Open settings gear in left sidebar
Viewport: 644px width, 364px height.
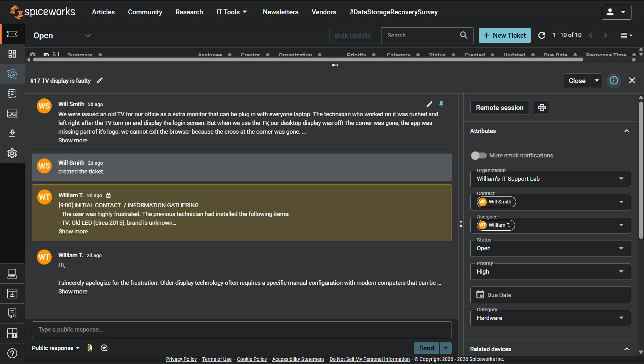pos(12,153)
